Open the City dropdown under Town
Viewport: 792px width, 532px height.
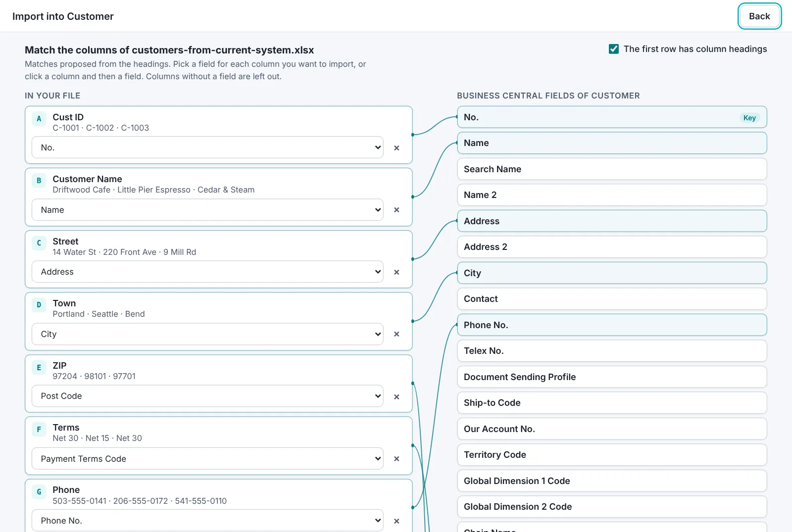click(x=207, y=334)
